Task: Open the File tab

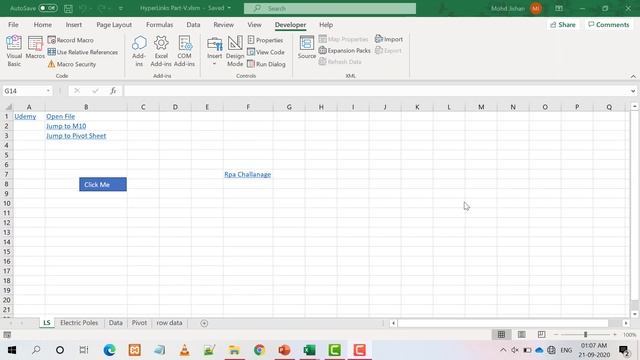Action: pos(13,25)
